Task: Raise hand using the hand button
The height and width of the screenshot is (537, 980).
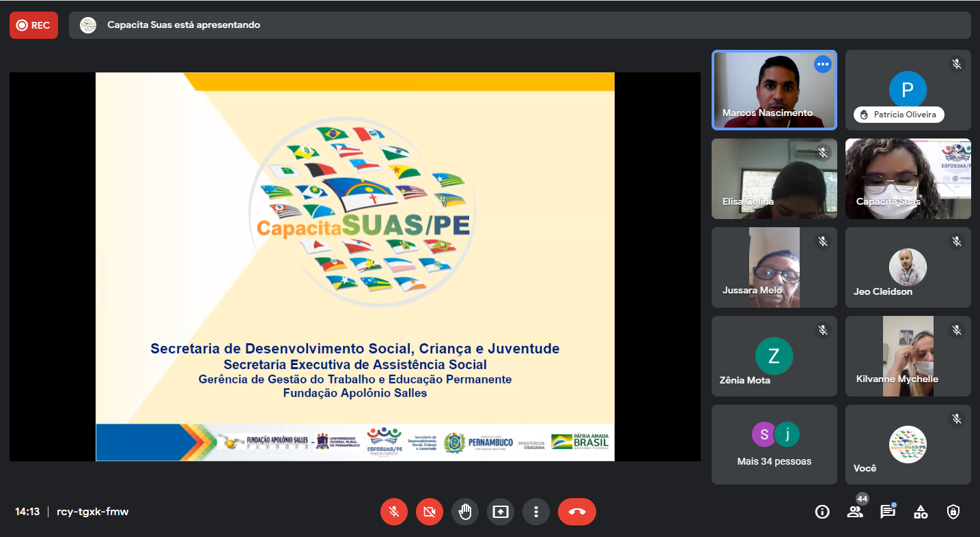Action: pyautogui.click(x=465, y=512)
